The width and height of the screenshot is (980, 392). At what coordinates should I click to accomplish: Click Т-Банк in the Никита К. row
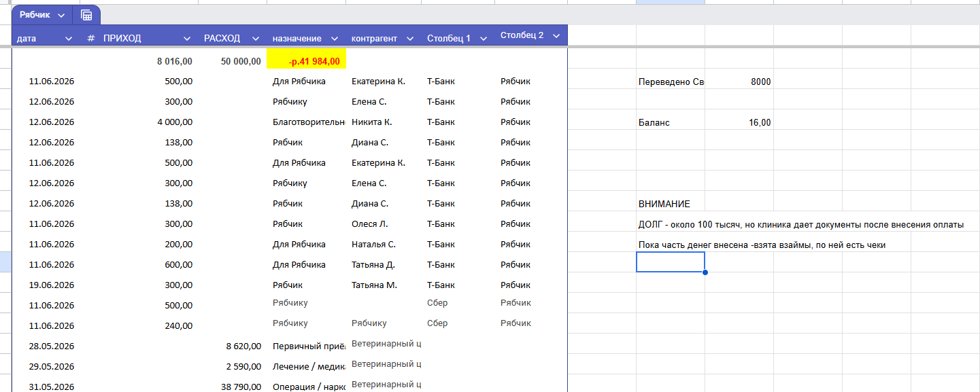[x=441, y=122]
